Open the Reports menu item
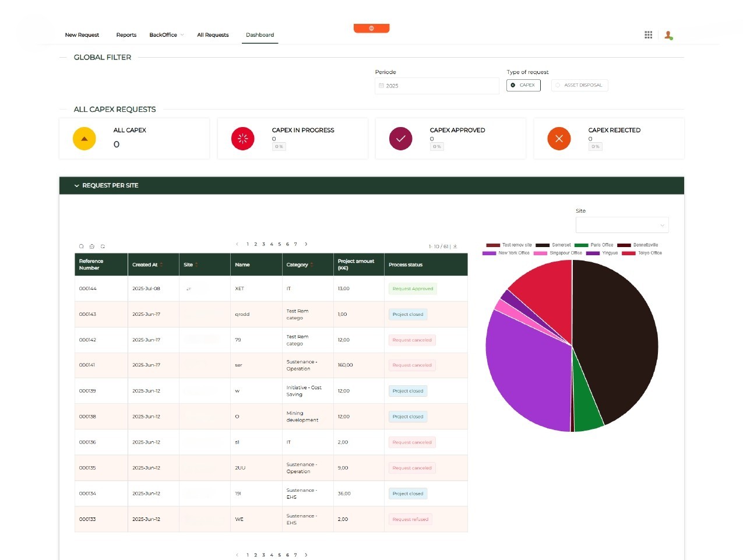Screen dimensions: 743x560 [x=126, y=35]
